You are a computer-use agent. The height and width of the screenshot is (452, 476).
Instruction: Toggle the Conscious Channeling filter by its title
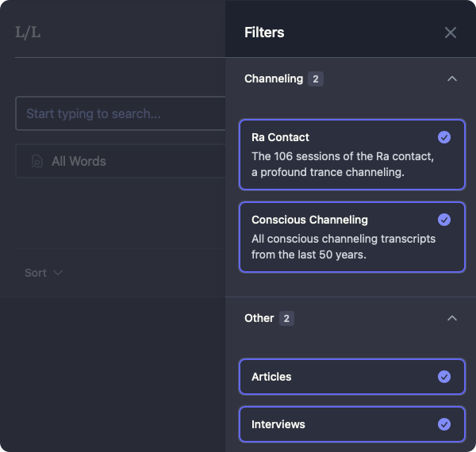pyautogui.click(x=309, y=220)
